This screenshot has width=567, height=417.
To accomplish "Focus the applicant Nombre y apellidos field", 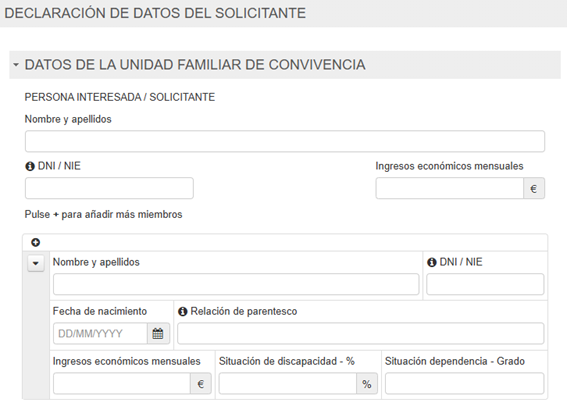I will pos(285,141).
